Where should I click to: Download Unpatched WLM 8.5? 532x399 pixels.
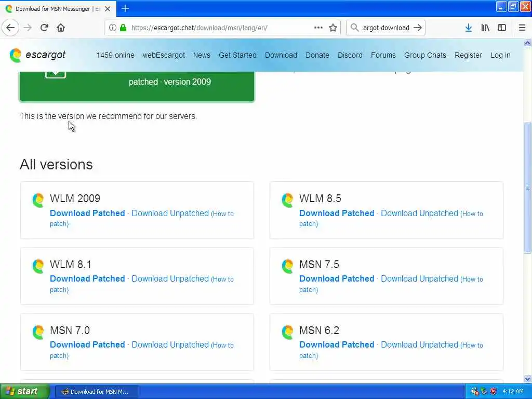[419, 214]
